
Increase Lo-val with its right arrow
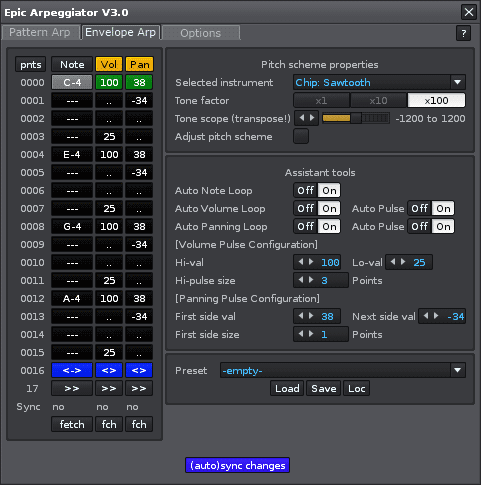[x=403, y=262]
